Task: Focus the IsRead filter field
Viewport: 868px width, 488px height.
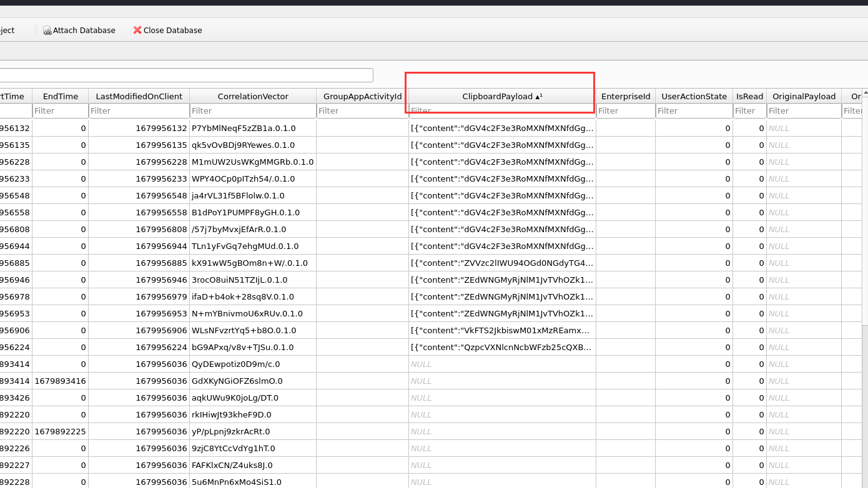Action: [x=750, y=111]
